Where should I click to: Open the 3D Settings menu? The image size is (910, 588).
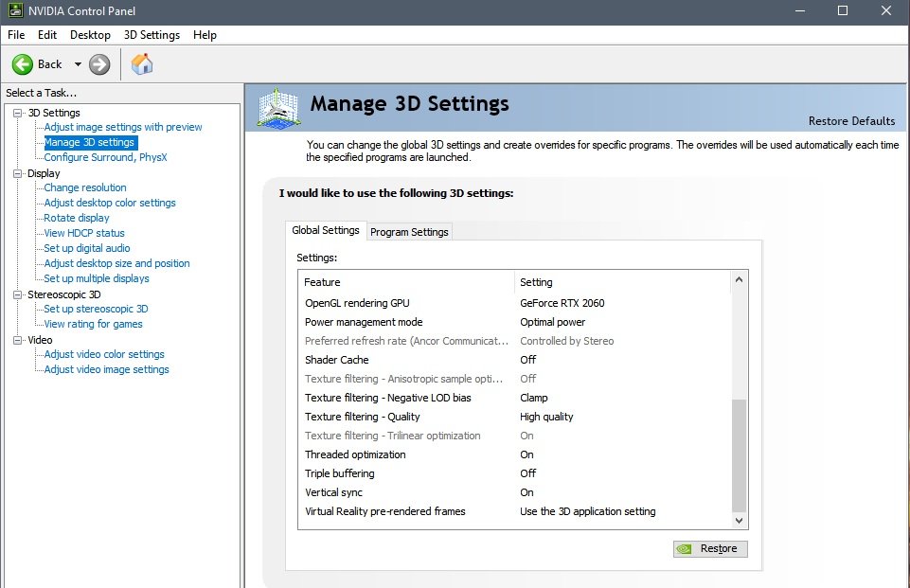coord(152,35)
